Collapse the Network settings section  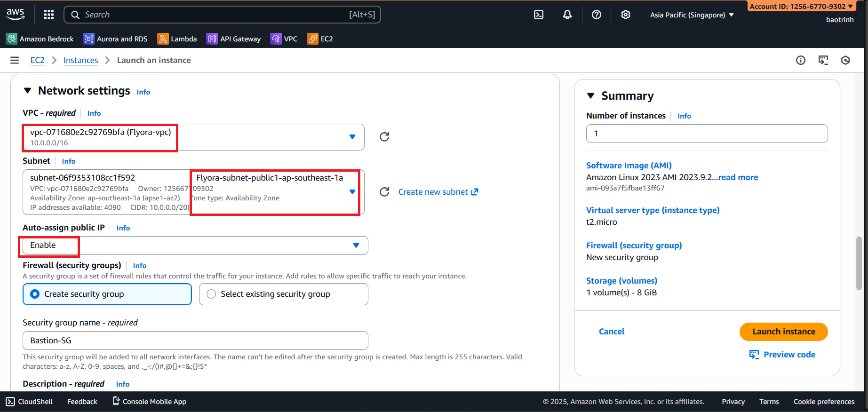[27, 91]
